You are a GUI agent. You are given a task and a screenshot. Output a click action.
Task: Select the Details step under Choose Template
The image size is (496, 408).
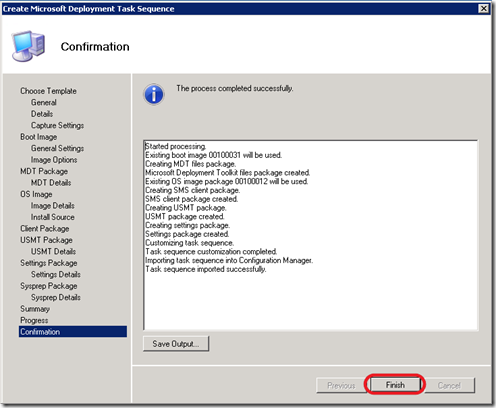pyautogui.click(x=42, y=114)
